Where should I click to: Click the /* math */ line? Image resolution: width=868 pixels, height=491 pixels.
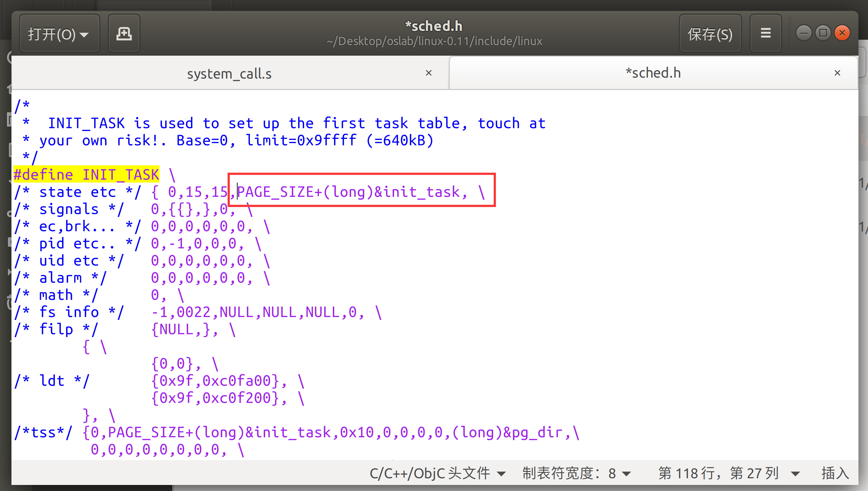[99, 295]
